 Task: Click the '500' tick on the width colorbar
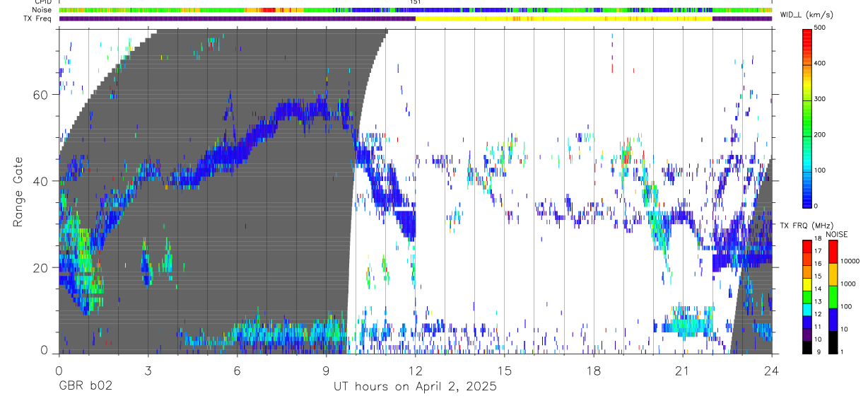(x=821, y=28)
